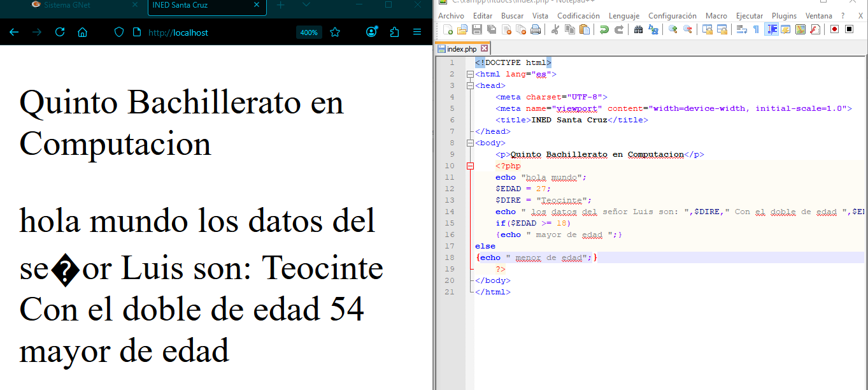
Task: Open the document map panel icon
Action: [x=800, y=29]
